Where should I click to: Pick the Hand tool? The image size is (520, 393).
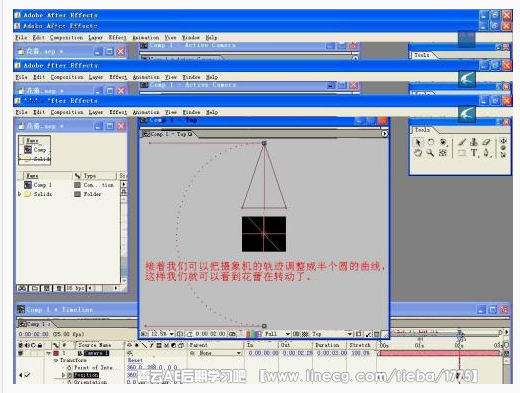pyautogui.click(x=418, y=153)
